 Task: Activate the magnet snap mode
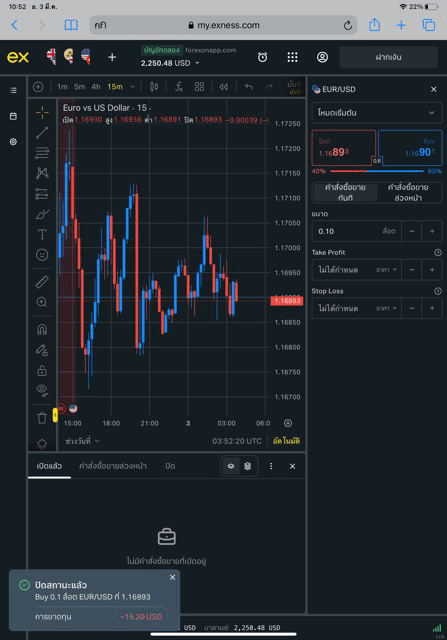[x=42, y=330]
